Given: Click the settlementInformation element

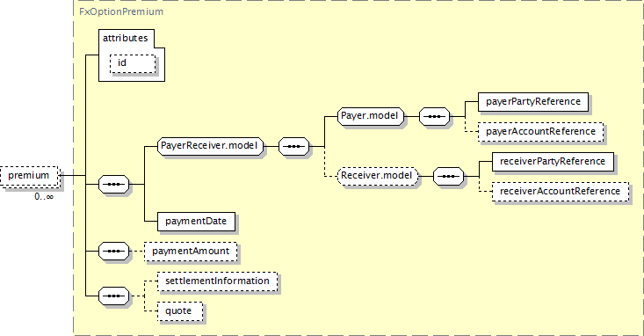Looking at the screenshot, I should click(x=218, y=281).
